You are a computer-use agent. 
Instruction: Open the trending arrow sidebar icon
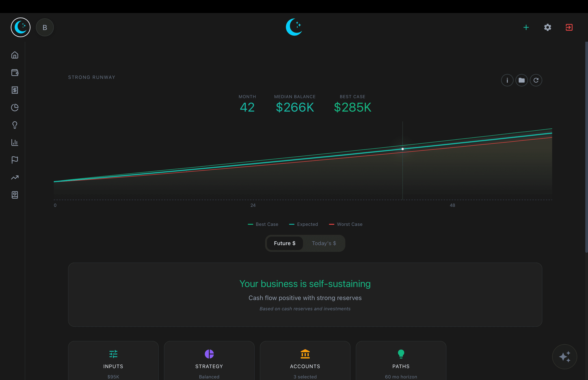pos(15,177)
